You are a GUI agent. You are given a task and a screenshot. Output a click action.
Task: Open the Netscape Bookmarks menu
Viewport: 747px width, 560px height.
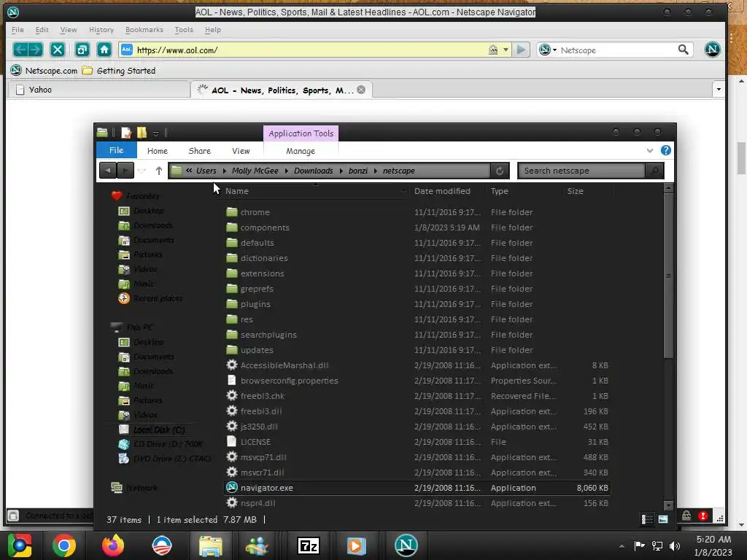point(144,29)
